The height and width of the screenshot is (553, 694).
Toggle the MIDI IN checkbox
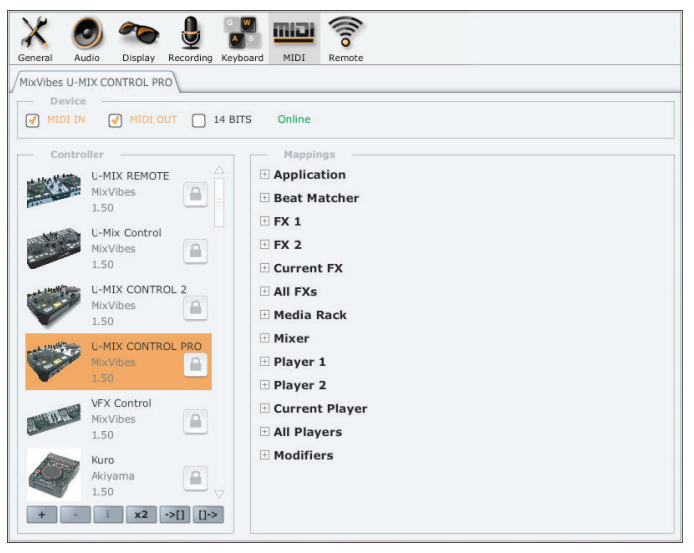point(32,120)
